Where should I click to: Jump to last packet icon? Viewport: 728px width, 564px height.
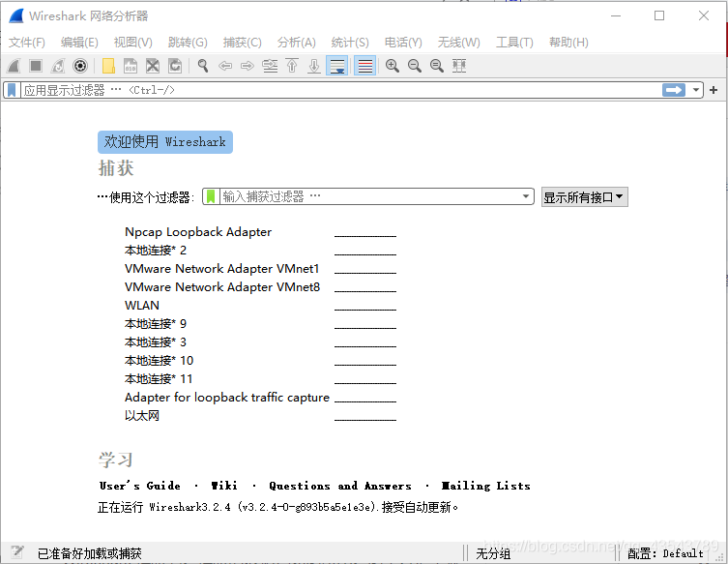314,66
